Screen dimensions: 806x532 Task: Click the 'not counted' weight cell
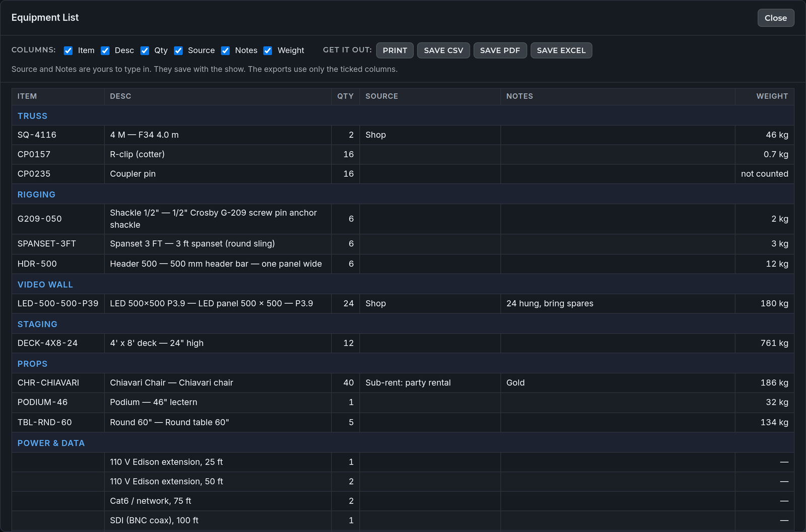click(765, 174)
